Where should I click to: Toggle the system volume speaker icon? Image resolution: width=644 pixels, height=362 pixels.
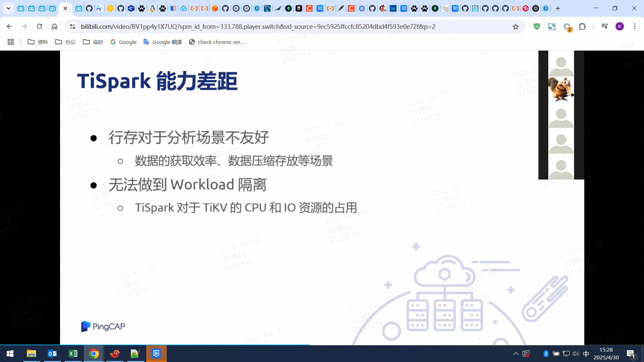576,354
